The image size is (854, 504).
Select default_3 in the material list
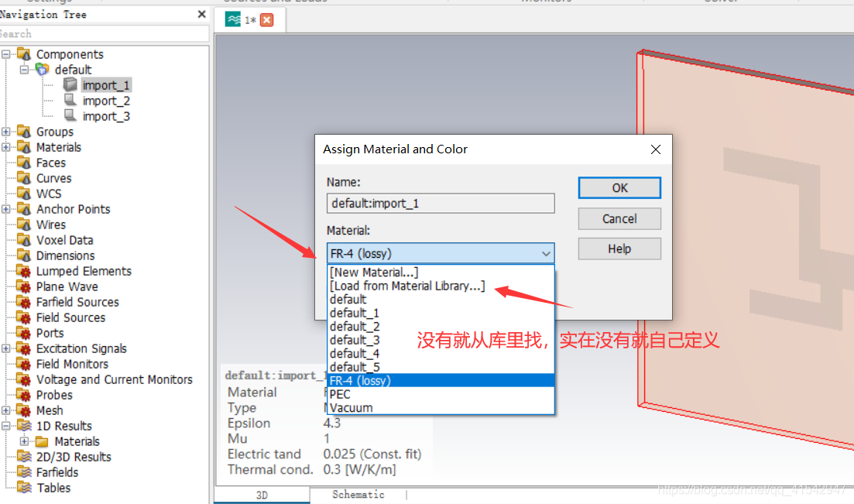(441, 340)
